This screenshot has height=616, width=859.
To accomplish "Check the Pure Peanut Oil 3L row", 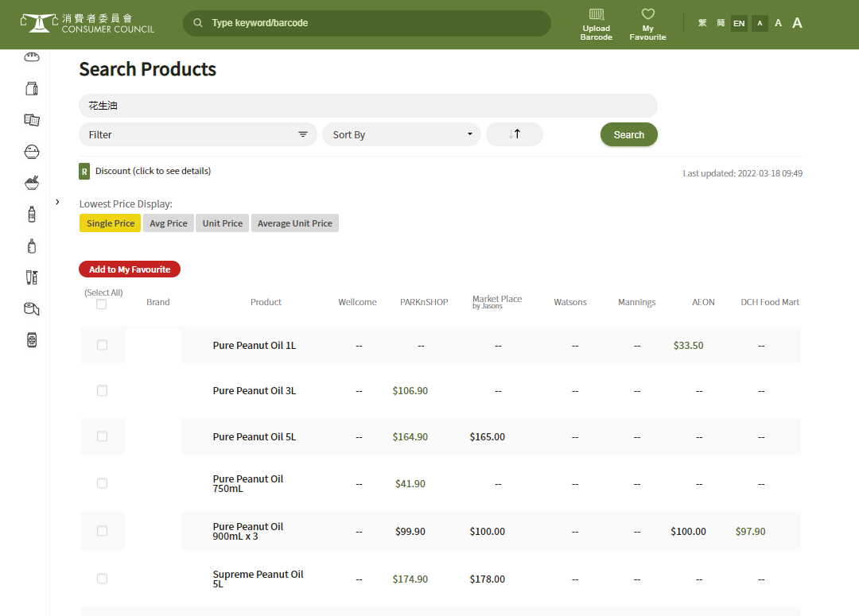I will (x=102, y=390).
